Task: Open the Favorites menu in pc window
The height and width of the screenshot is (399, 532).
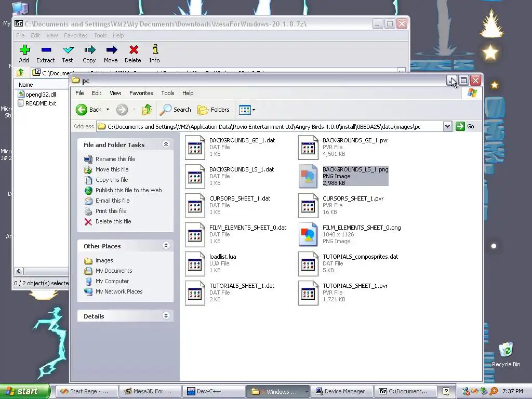Action: (x=141, y=93)
